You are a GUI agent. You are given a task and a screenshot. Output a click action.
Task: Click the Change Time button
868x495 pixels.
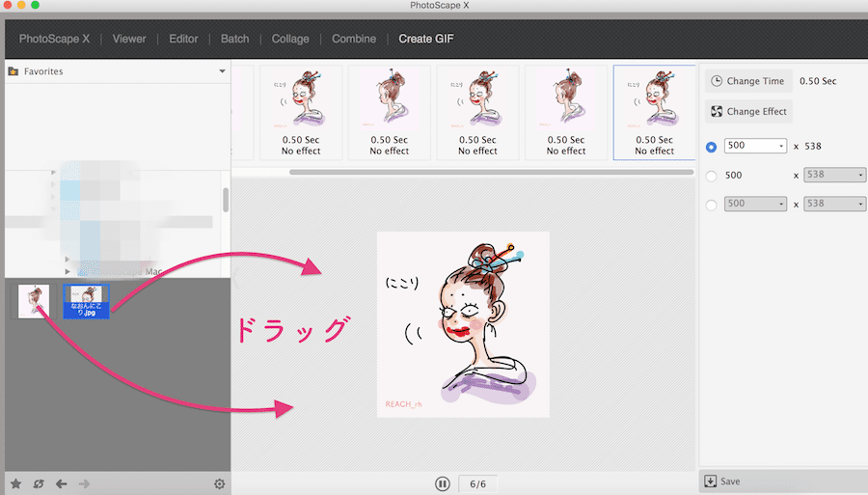click(748, 81)
